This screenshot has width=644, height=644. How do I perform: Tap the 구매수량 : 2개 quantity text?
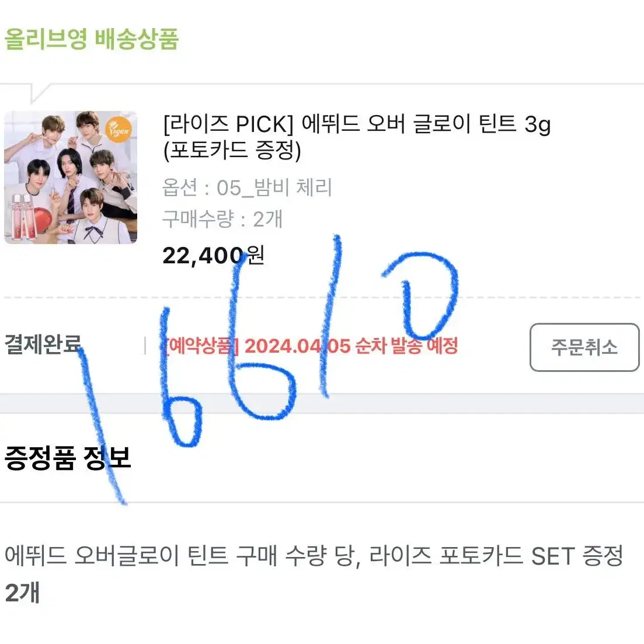click(222, 219)
